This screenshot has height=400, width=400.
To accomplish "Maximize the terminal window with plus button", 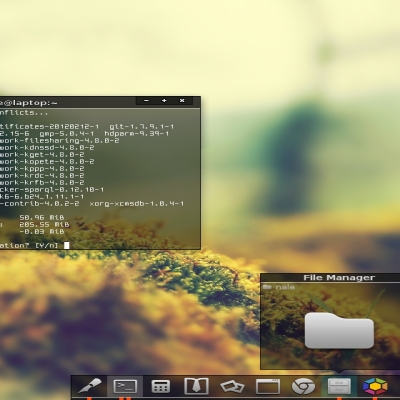I will pyautogui.click(x=164, y=101).
